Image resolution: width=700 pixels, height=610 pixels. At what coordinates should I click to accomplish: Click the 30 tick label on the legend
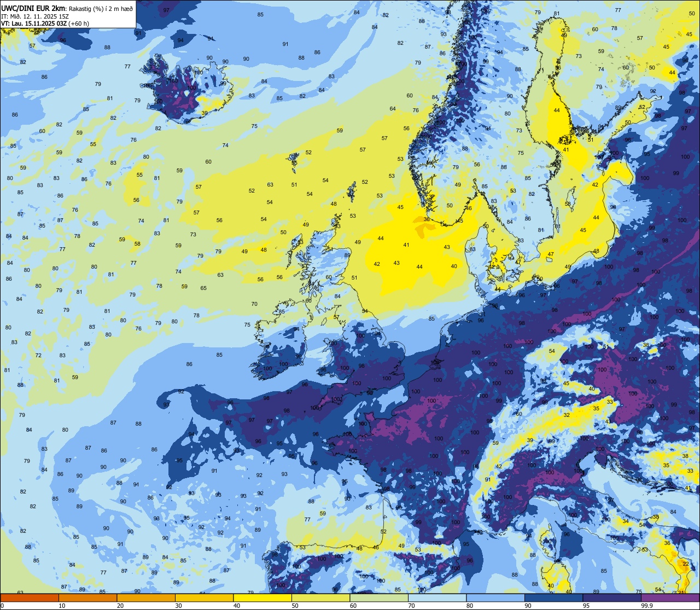(178, 606)
